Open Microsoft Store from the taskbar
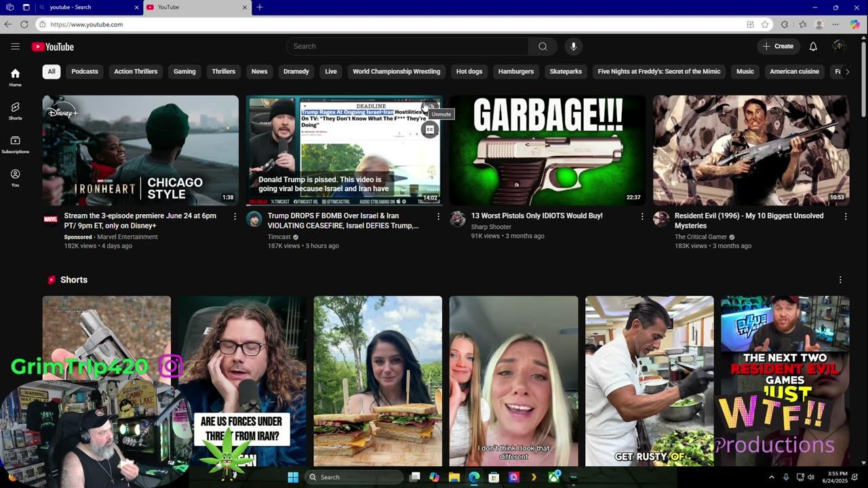This screenshot has width=868, height=488. click(x=494, y=477)
